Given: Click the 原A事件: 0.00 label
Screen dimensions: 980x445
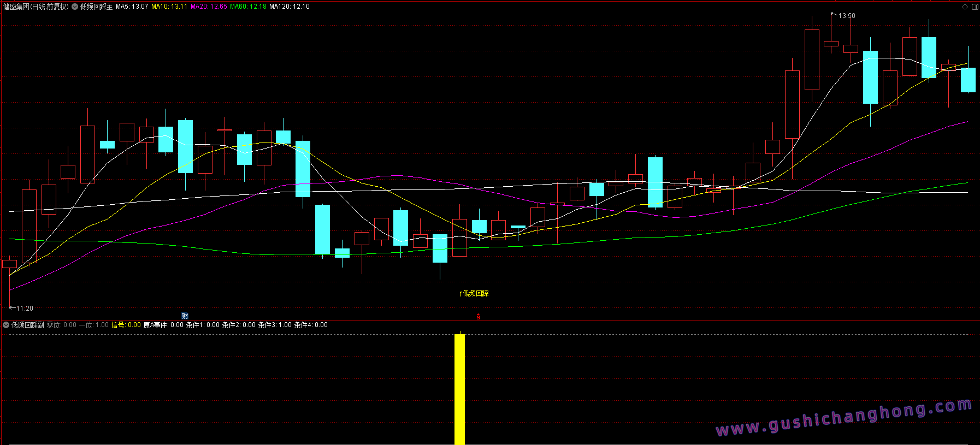Looking at the screenshot, I should click(x=163, y=325).
